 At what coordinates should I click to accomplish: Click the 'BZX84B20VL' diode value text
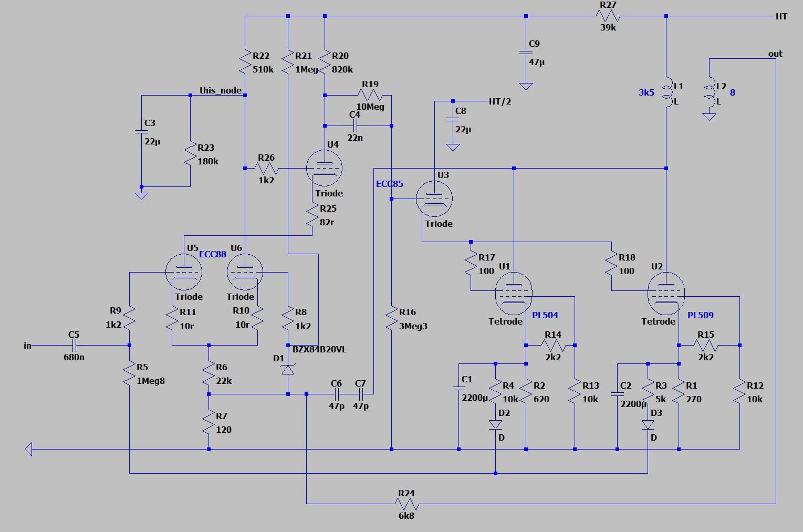point(319,350)
